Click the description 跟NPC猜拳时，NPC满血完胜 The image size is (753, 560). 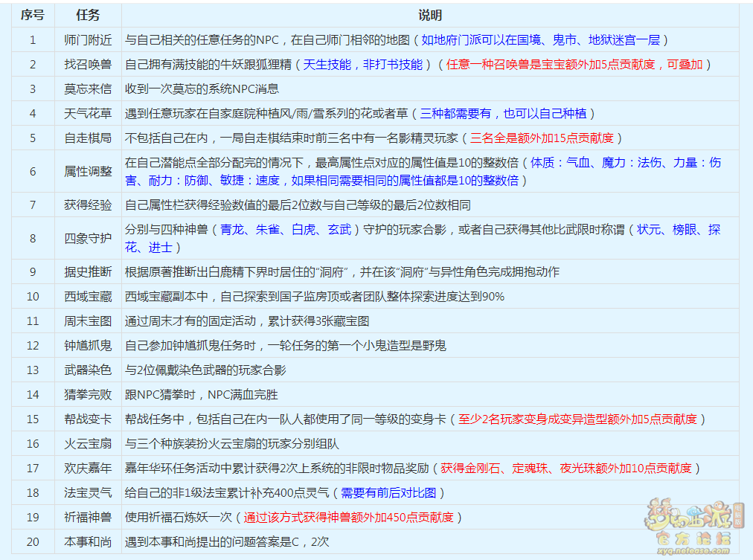click(201, 394)
